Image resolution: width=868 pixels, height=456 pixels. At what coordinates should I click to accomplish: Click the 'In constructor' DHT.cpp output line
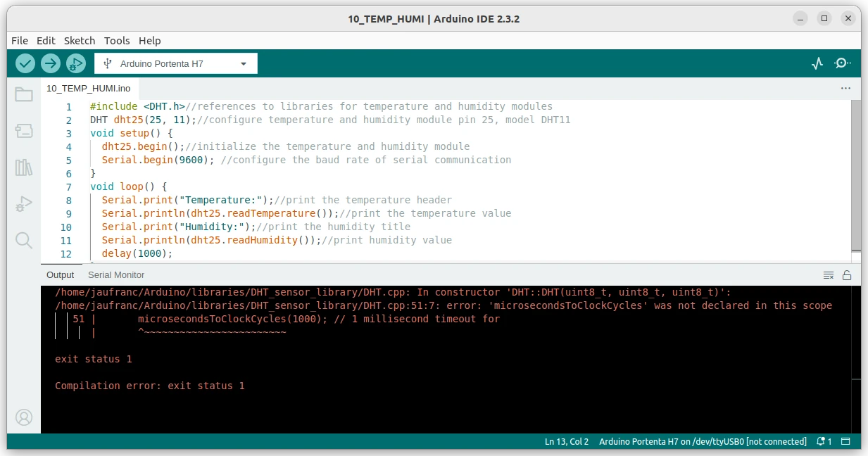(x=394, y=292)
